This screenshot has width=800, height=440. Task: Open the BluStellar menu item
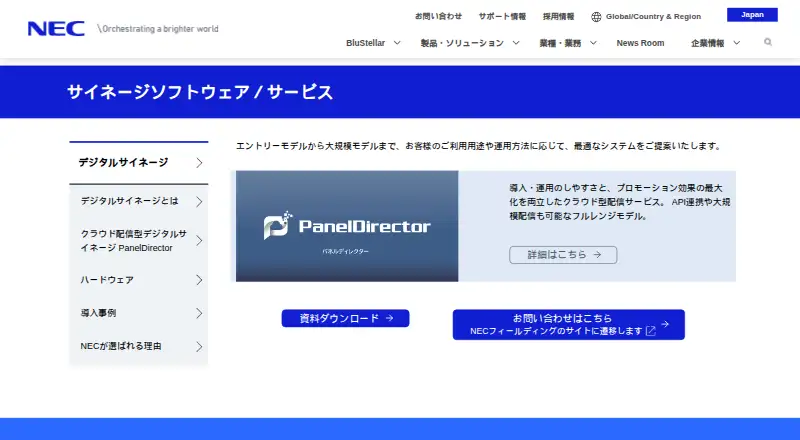coord(365,43)
